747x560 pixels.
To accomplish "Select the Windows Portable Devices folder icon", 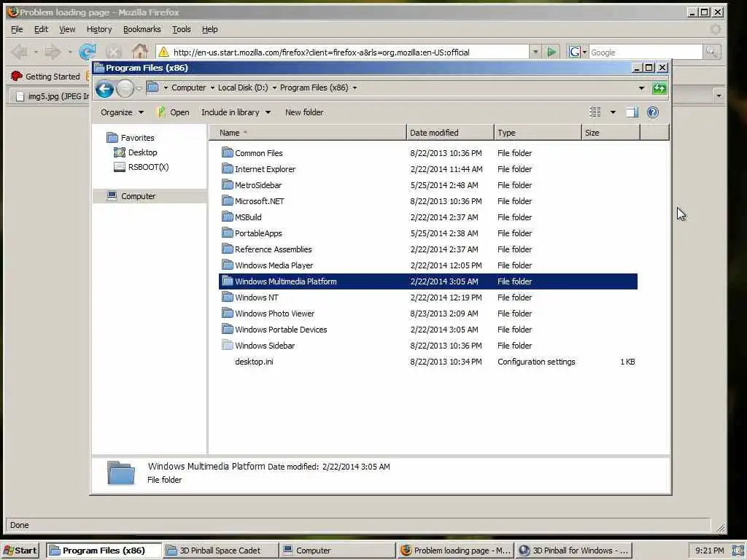I will (228, 329).
